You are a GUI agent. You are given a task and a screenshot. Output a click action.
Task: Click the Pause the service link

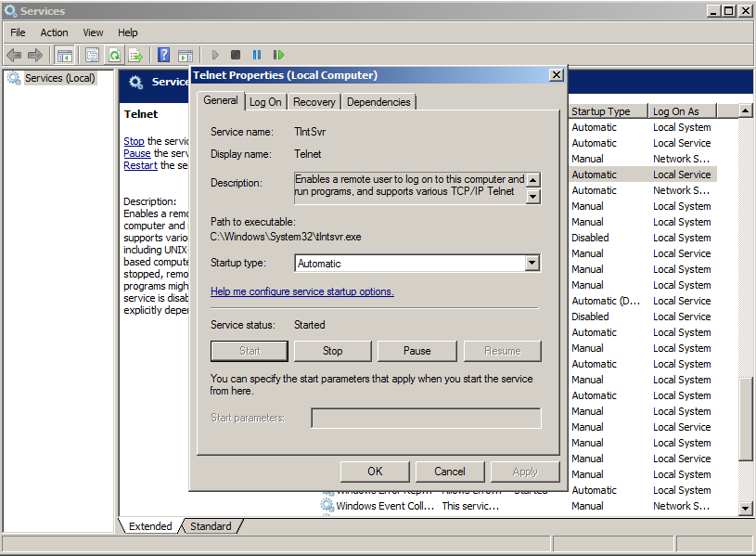tap(137, 153)
